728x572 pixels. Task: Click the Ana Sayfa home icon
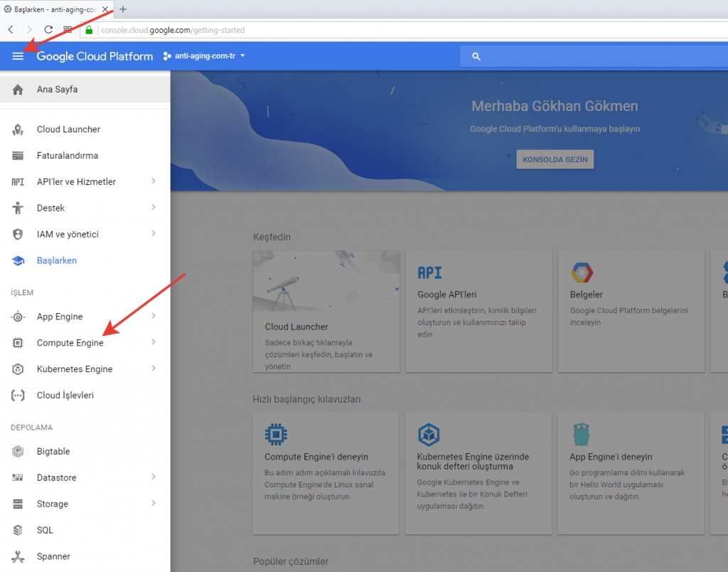coord(18,90)
